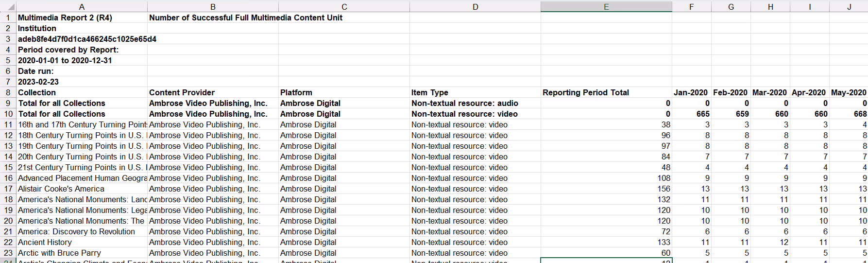Select row 17 header

point(8,189)
